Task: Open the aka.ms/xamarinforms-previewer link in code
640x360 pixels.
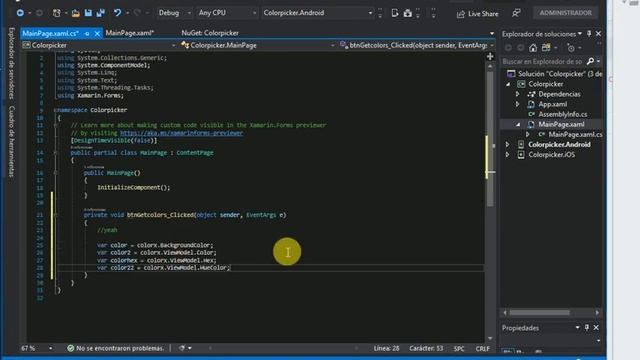Action: click(181, 133)
